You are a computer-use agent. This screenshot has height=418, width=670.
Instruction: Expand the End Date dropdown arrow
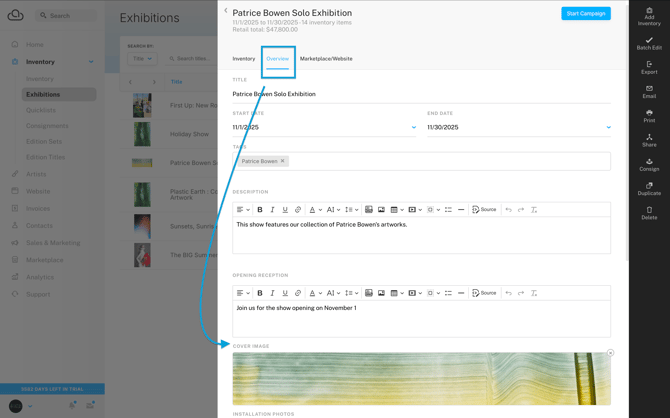pyautogui.click(x=608, y=127)
